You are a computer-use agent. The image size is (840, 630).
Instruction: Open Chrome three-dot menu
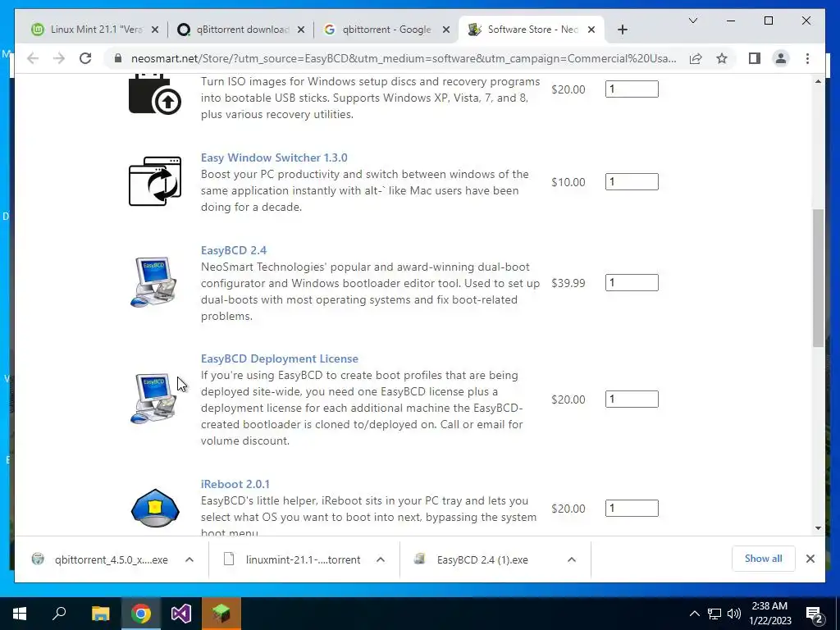(807, 58)
